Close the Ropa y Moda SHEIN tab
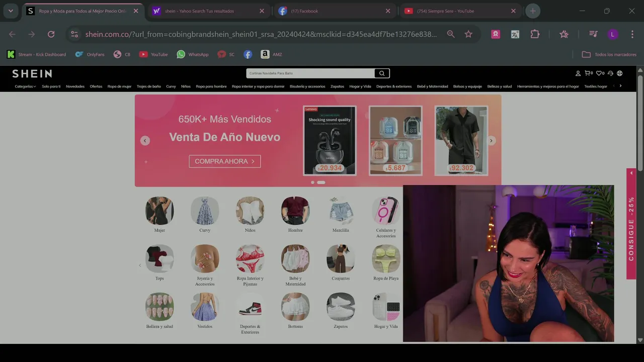Viewport: 644px width, 362px height. (136, 11)
